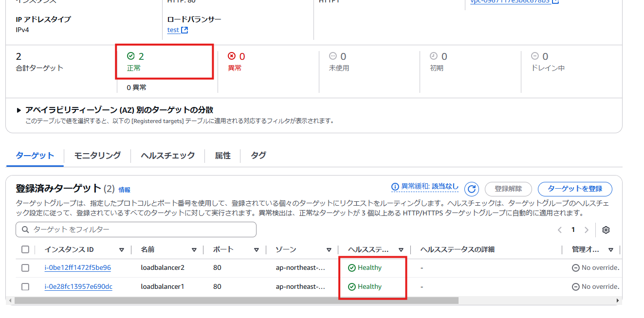
Task: Open the table preferences gear icon
Action: [606, 229]
